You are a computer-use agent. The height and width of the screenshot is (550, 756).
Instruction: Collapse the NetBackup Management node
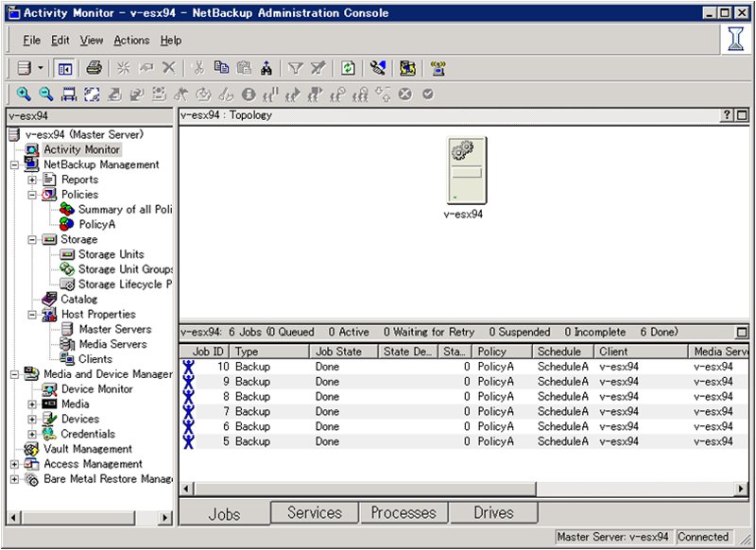14,165
